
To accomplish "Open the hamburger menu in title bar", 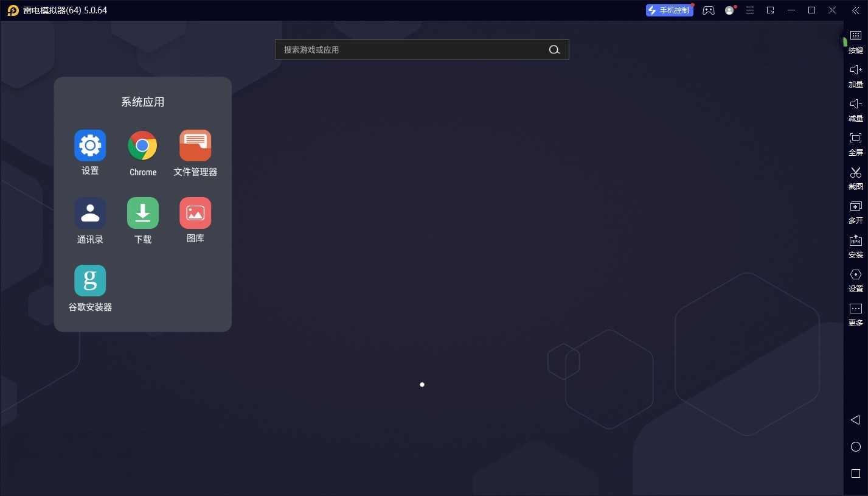I will coord(750,10).
